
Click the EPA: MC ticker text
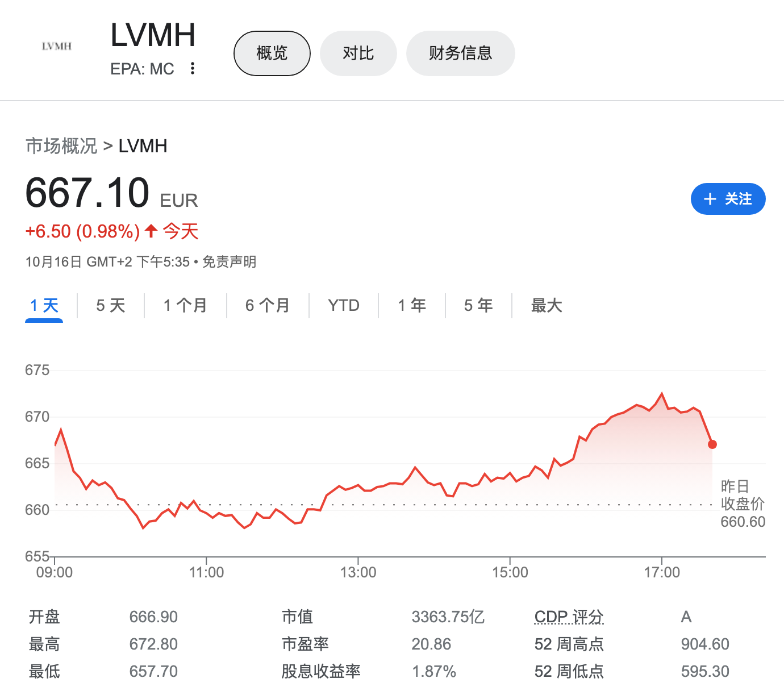[x=142, y=69]
